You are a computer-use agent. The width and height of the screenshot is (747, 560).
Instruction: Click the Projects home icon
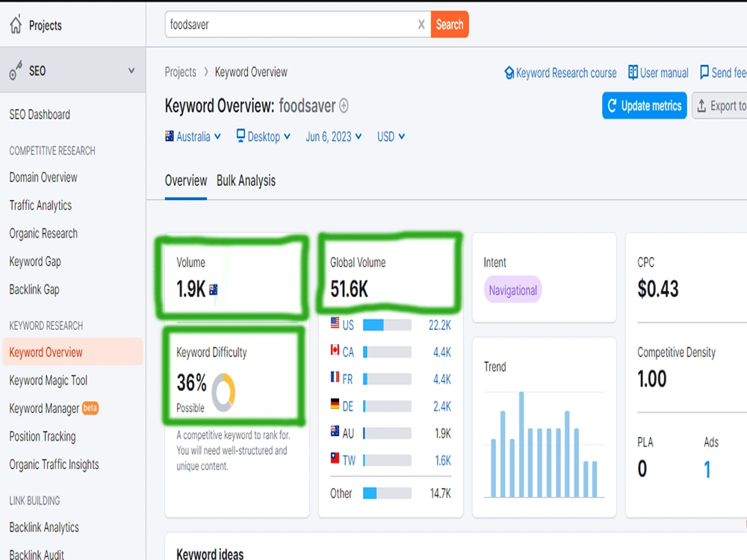[16, 25]
